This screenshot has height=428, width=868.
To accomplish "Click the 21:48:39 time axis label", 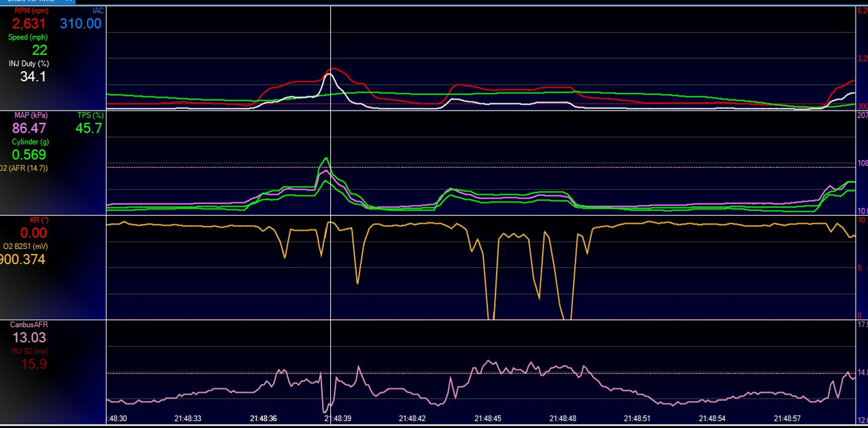I will coord(338,419).
